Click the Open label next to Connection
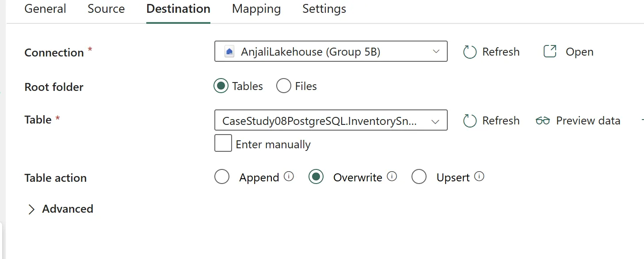 tap(579, 52)
